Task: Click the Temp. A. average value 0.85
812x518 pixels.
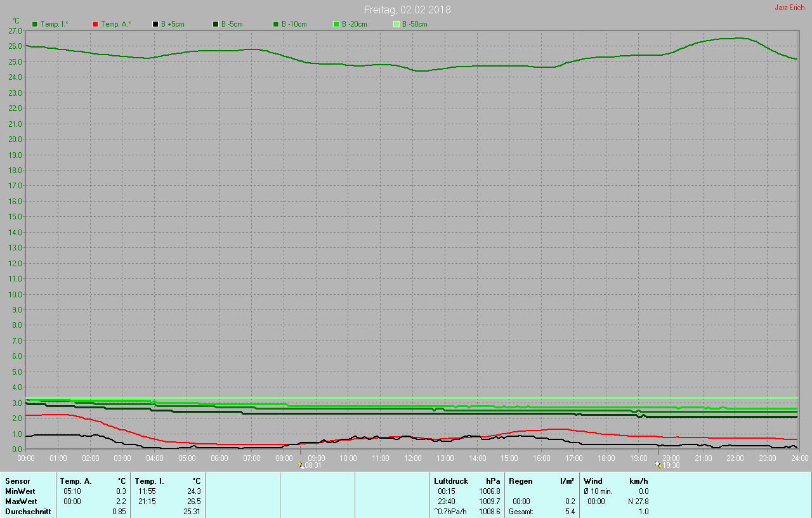Action: coord(119,512)
